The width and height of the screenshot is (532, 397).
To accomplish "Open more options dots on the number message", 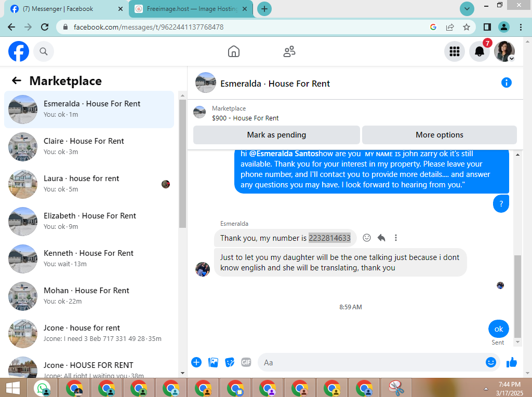I will (x=395, y=238).
